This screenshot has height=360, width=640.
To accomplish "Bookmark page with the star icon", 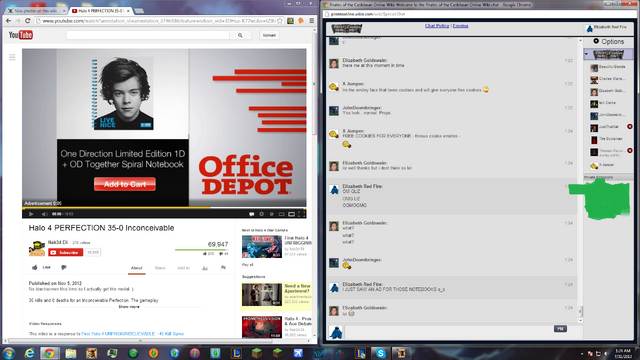I will pyautogui.click(x=280, y=20).
